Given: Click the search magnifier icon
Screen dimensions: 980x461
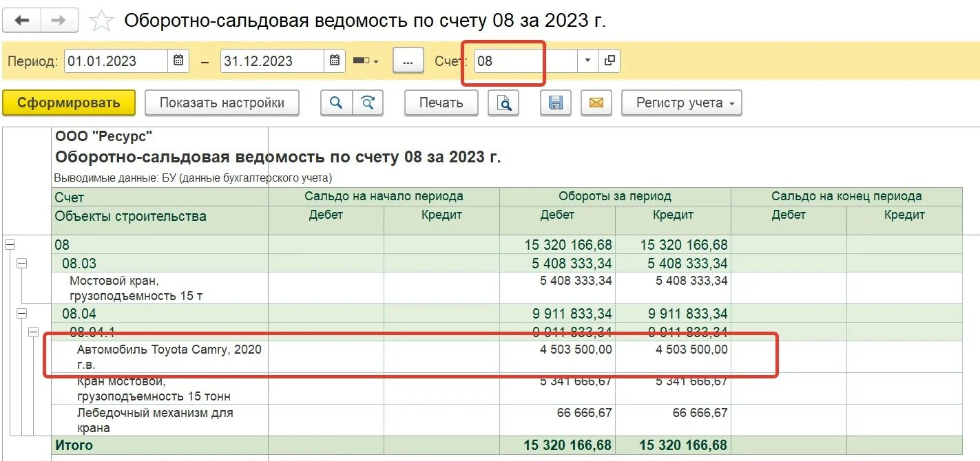Looking at the screenshot, I should [336, 103].
